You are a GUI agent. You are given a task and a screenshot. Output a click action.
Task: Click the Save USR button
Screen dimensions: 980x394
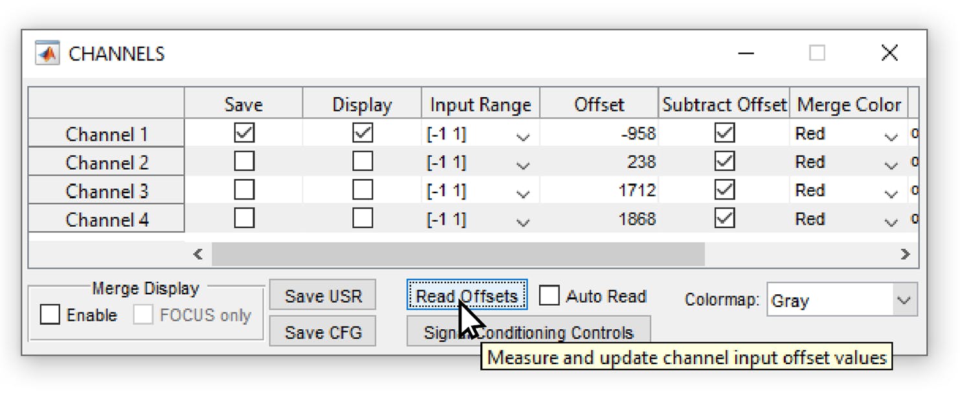(322, 296)
